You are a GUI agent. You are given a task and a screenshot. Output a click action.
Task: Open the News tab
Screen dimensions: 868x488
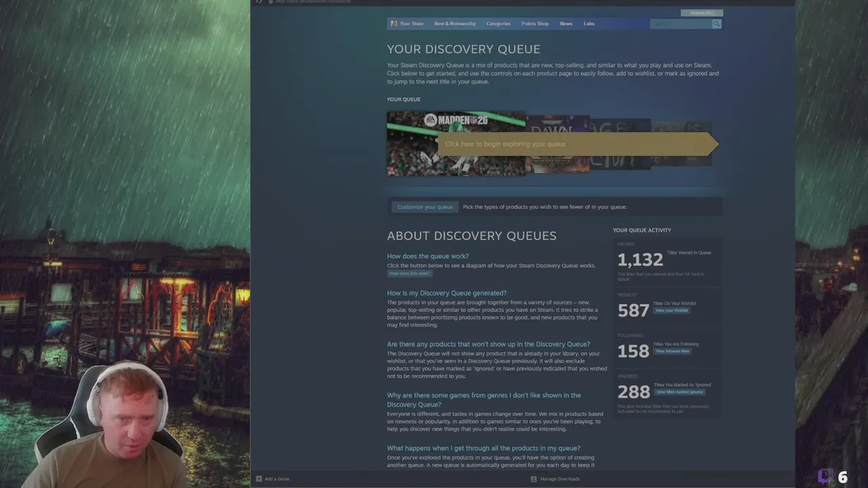click(x=566, y=24)
